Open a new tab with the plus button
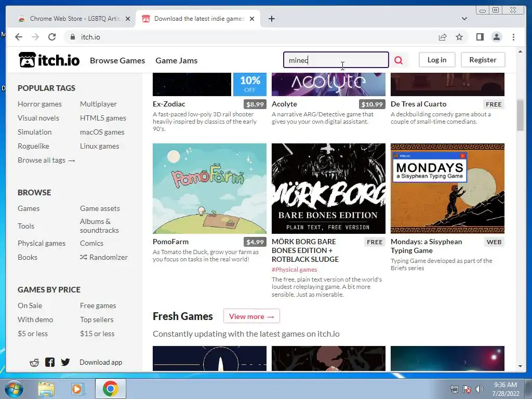 point(271,19)
